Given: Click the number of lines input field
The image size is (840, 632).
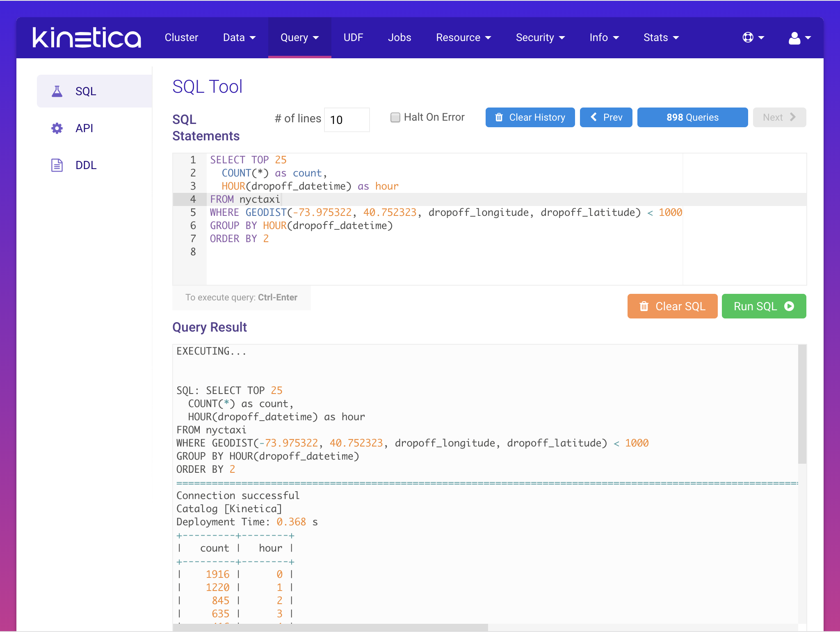Looking at the screenshot, I should pos(347,120).
